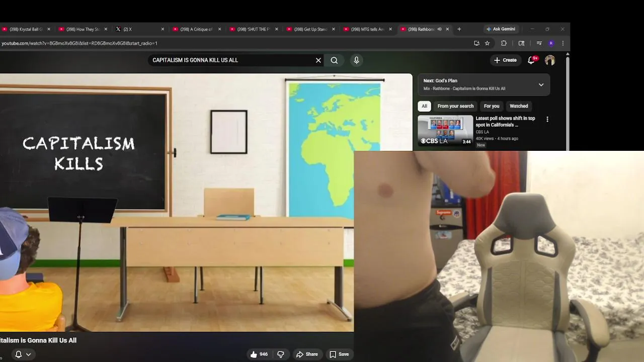644x362 pixels.
Task: Open the Chrome profile avatar R
Action: point(551,43)
